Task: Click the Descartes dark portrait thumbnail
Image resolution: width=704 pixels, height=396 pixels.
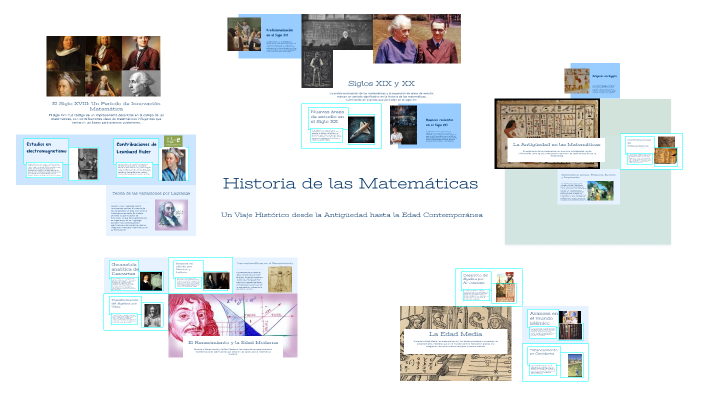Action: click(x=151, y=281)
